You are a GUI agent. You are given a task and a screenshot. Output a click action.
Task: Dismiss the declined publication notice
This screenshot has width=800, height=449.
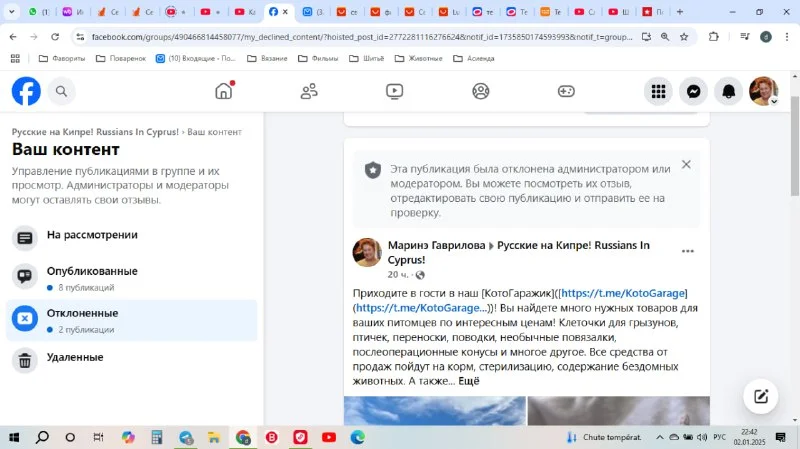tap(686, 165)
